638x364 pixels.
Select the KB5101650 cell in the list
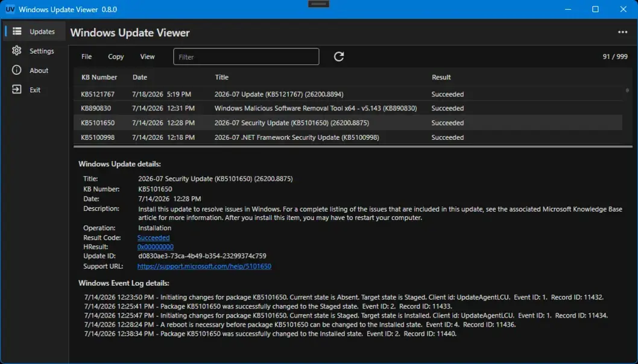[x=98, y=123]
